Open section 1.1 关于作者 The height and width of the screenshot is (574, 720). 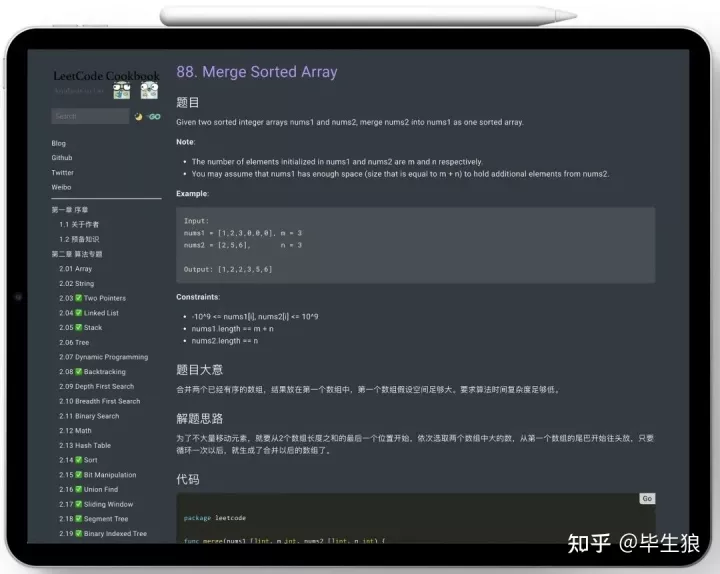tap(79, 225)
